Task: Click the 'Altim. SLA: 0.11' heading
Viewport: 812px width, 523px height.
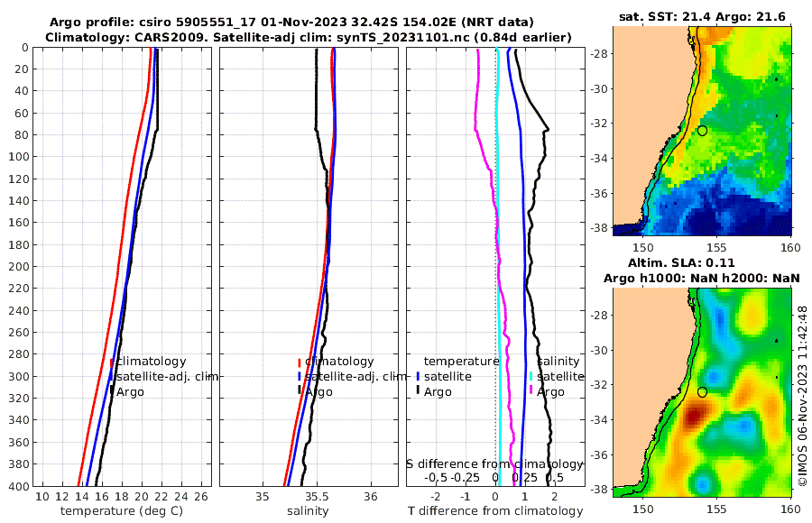Action: tap(681, 262)
